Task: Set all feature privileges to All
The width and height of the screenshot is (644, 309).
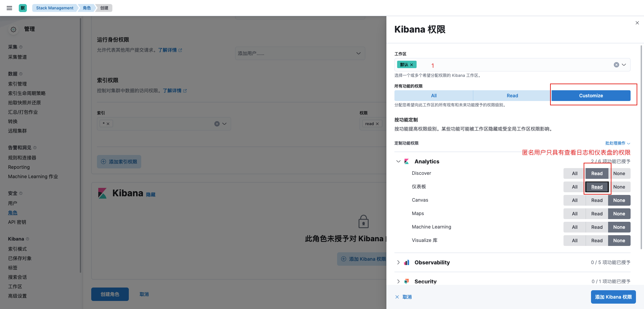Action: tap(434, 96)
